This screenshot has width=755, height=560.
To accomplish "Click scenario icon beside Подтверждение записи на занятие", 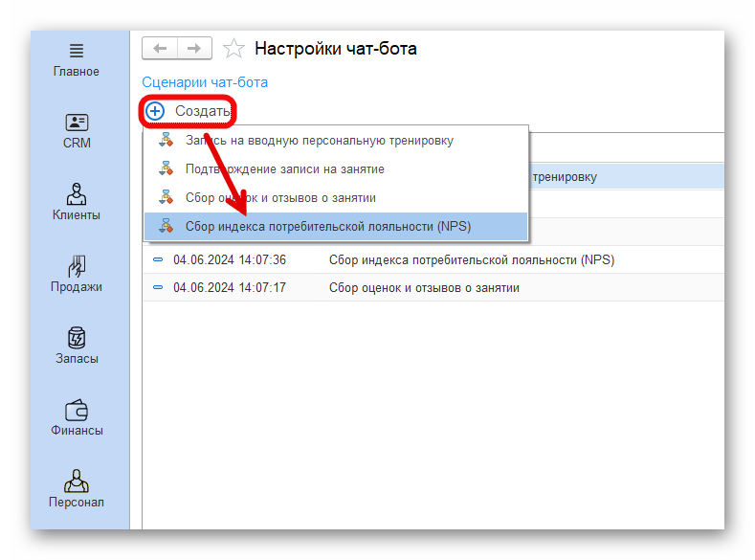I will (167, 168).
